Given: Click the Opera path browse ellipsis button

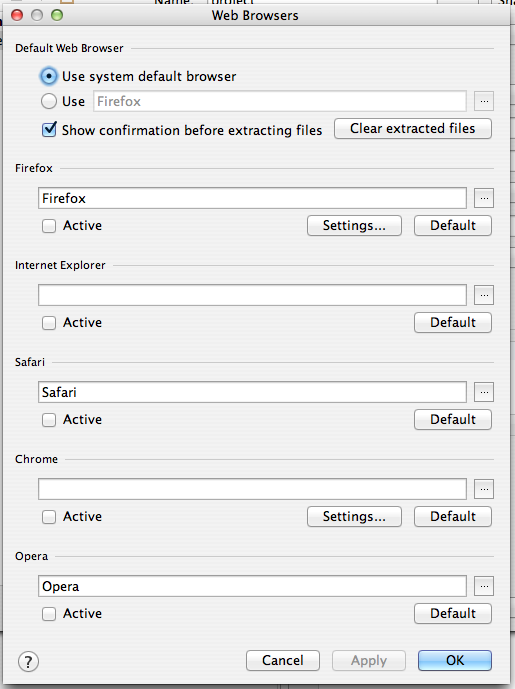Looking at the screenshot, I should pyautogui.click(x=484, y=586).
